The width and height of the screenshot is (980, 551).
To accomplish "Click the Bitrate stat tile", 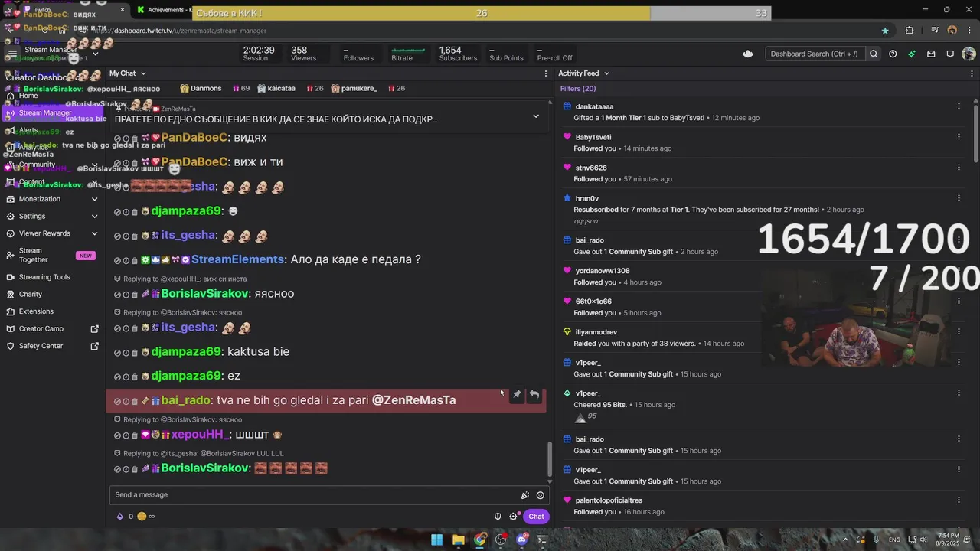I will coord(407,54).
